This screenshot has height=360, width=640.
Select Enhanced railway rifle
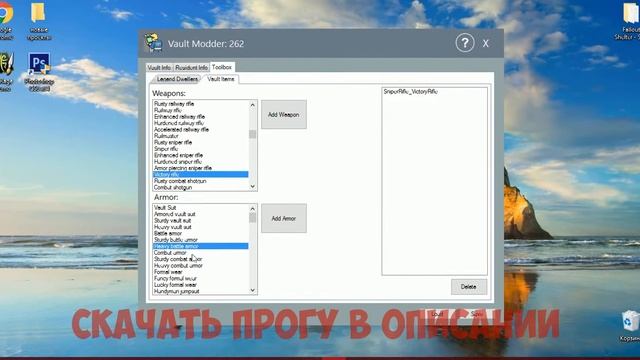pos(200,117)
